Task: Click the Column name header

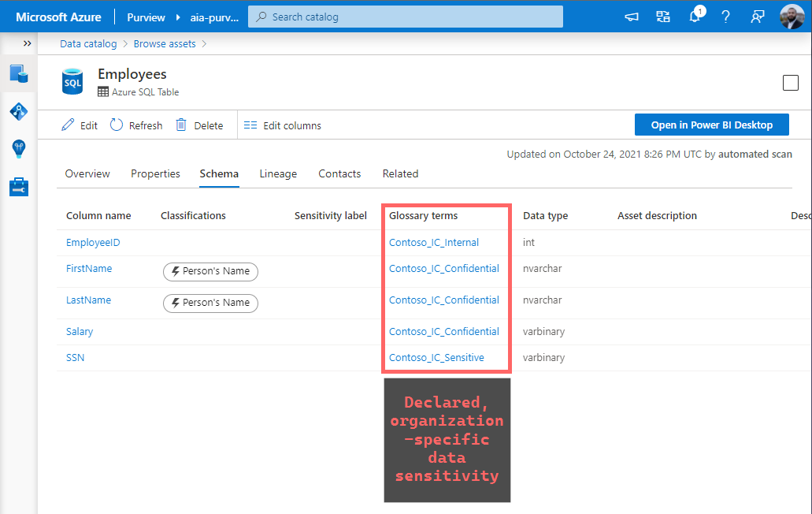Action: [x=98, y=215]
